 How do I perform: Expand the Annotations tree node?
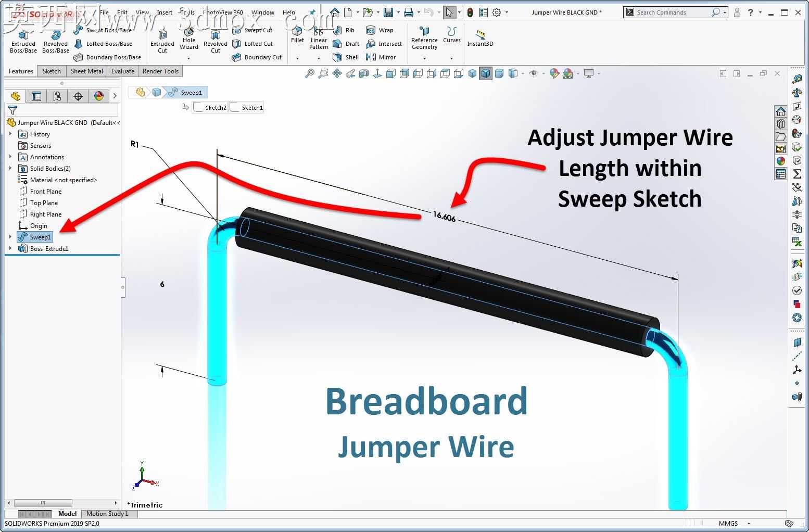tap(10, 157)
